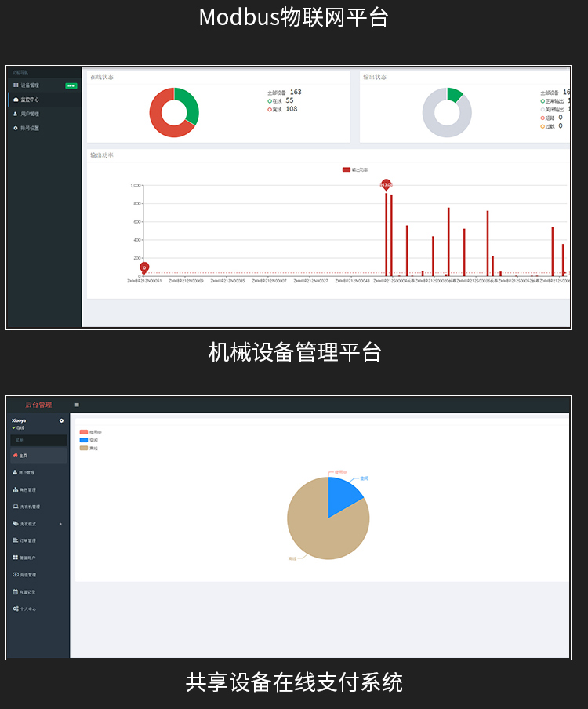
Task: Expand the plus arrow beside the tag-icon menu item
Action: click(x=60, y=524)
